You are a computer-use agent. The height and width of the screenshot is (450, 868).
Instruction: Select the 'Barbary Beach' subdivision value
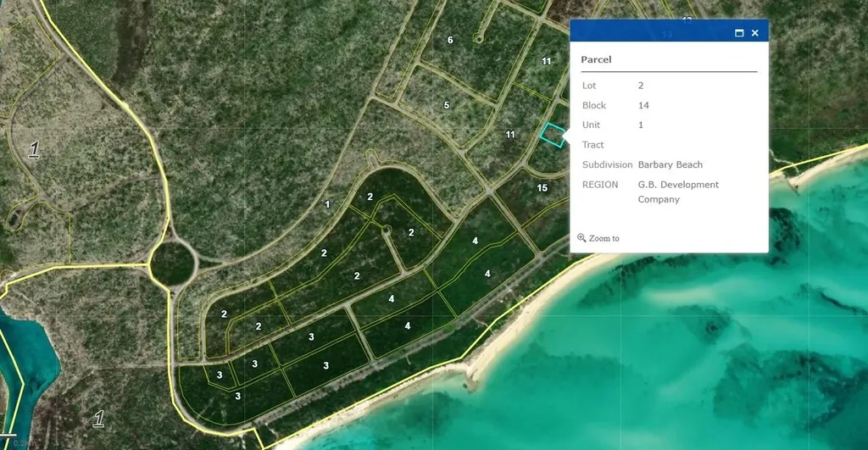670,164
